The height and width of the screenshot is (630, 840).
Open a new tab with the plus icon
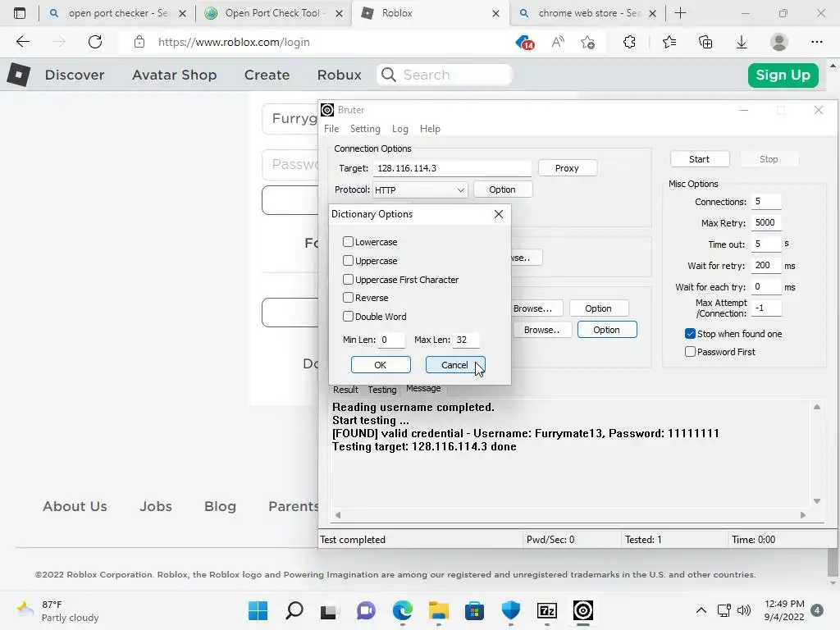680,13
